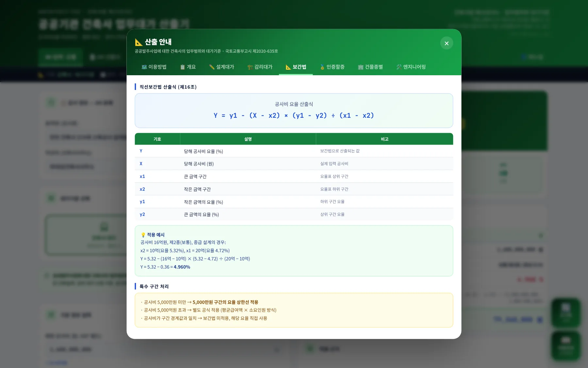Click the 보간법으로 산출되는 값 note
Viewport: 588px width, 368px height.
[340, 151]
